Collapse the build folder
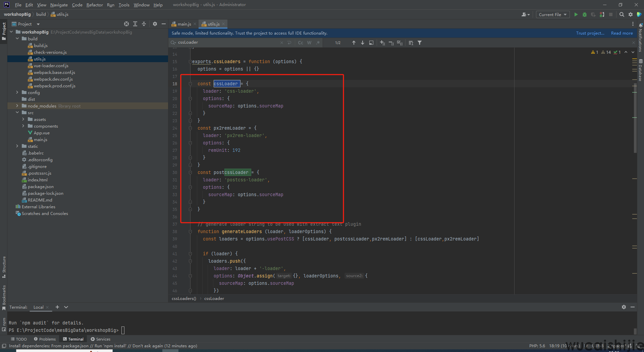644x352 pixels. pos(17,39)
